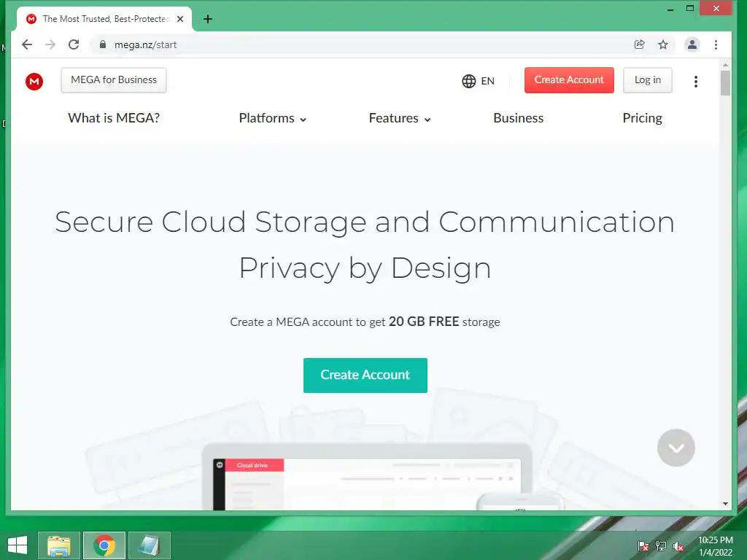The height and width of the screenshot is (560, 747).
Task: Open the What is MEGA? page
Action: pos(114,118)
